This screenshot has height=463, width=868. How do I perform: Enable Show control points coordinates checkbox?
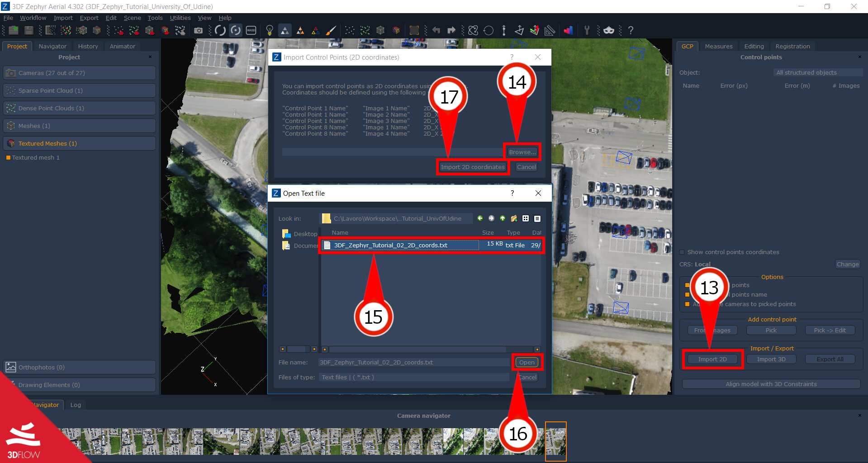pyautogui.click(x=682, y=252)
